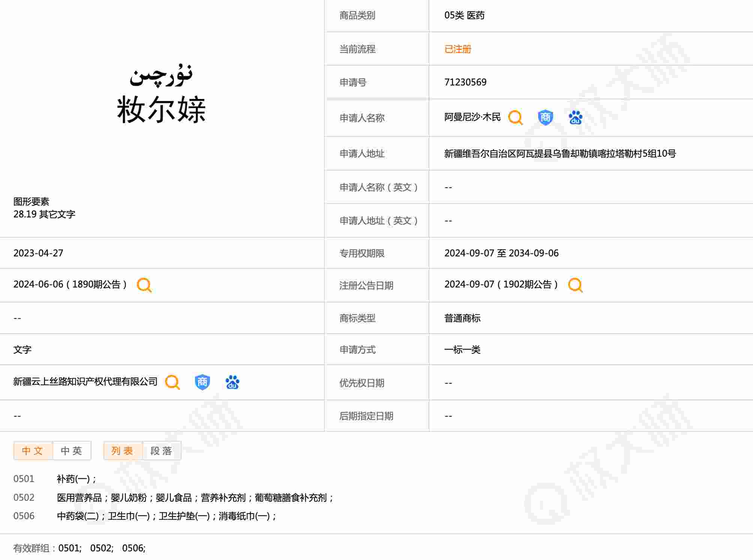Click the 已注册 status text
Viewport: 753px width, 560px height.
pos(457,49)
